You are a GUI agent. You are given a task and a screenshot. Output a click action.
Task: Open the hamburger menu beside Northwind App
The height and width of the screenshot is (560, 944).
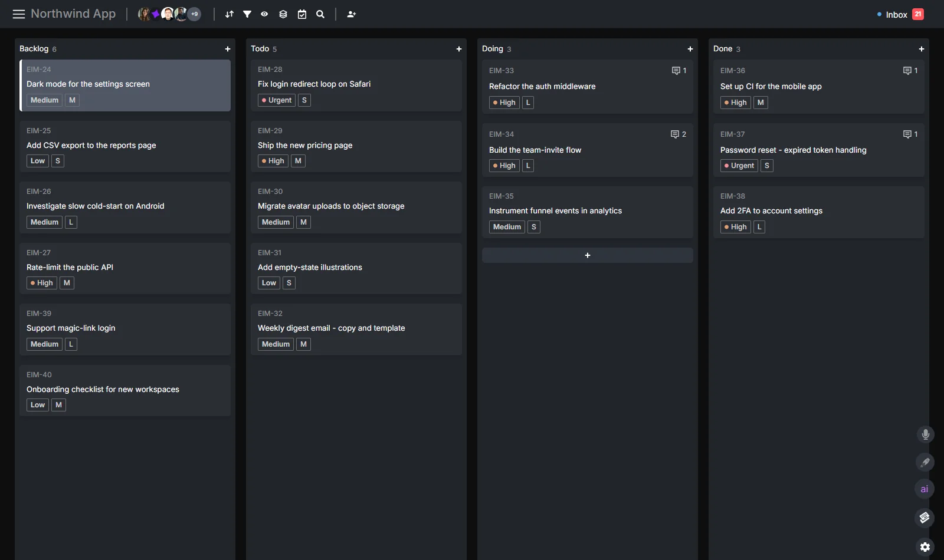click(19, 14)
